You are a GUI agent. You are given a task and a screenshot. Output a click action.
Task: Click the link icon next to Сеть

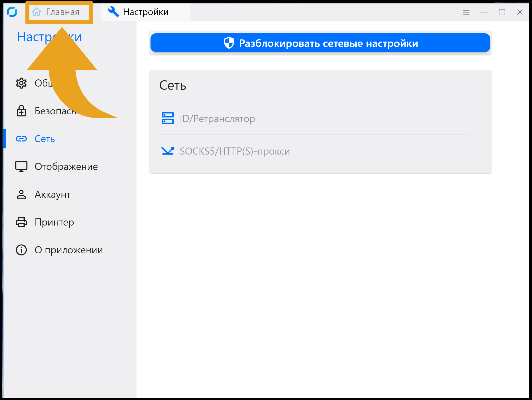21,139
